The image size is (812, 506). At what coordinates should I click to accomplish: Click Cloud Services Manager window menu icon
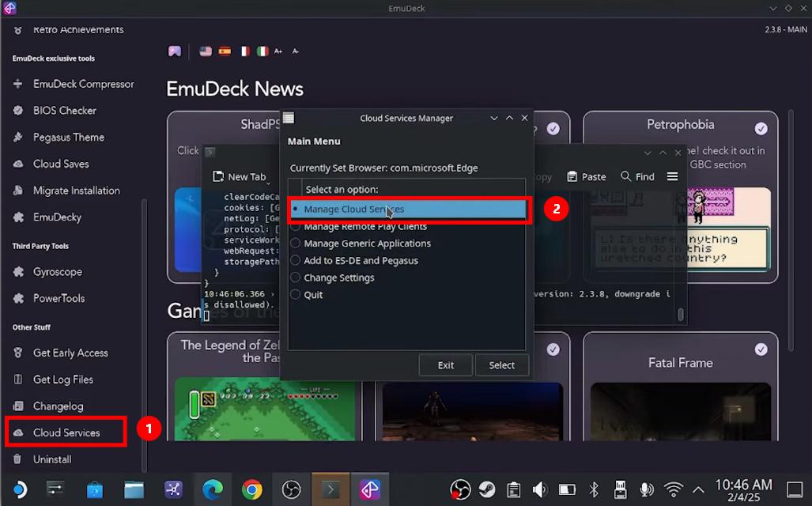[289, 118]
